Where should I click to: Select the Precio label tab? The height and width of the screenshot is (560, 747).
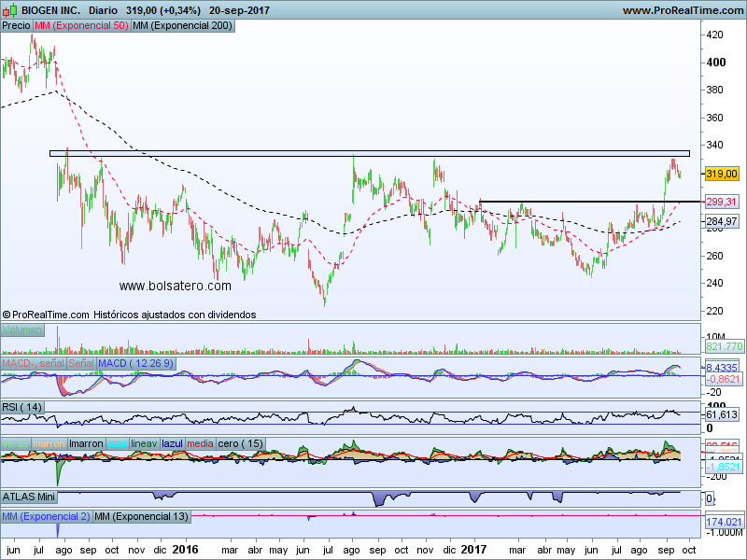[x=16, y=26]
